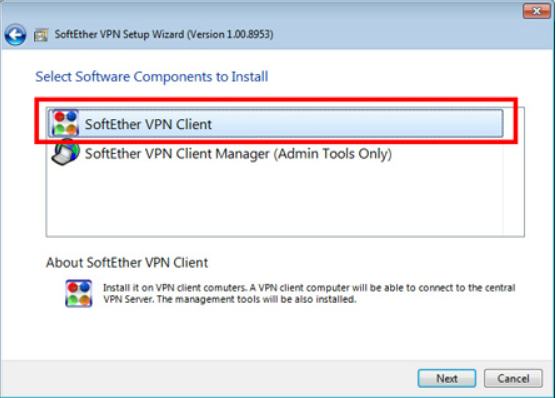Click the blue back arrow button
This screenshot has height=398, width=556.
15,35
